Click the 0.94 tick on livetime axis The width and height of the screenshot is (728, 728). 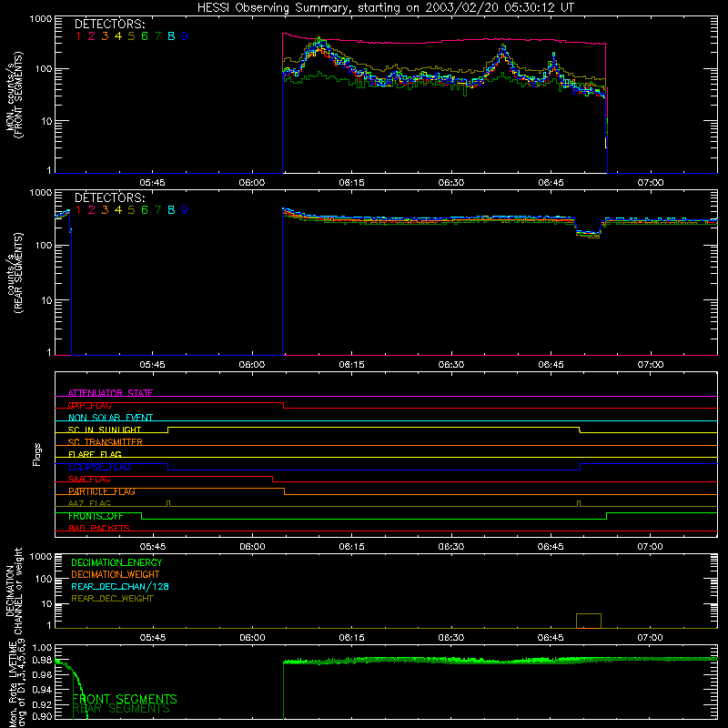pyautogui.click(x=43, y=690)
